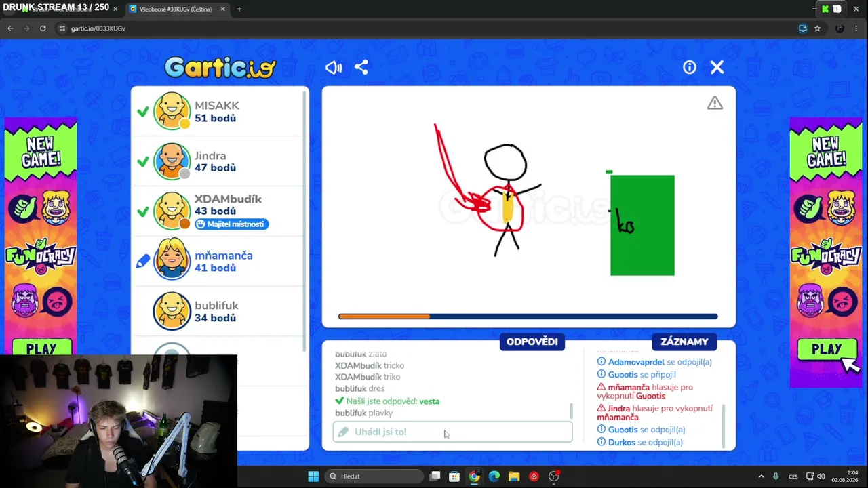The width and height of the screenshot is (868, 488).
Task: Switch keyboard language CES indicator
Action: (x=793, y=476)
